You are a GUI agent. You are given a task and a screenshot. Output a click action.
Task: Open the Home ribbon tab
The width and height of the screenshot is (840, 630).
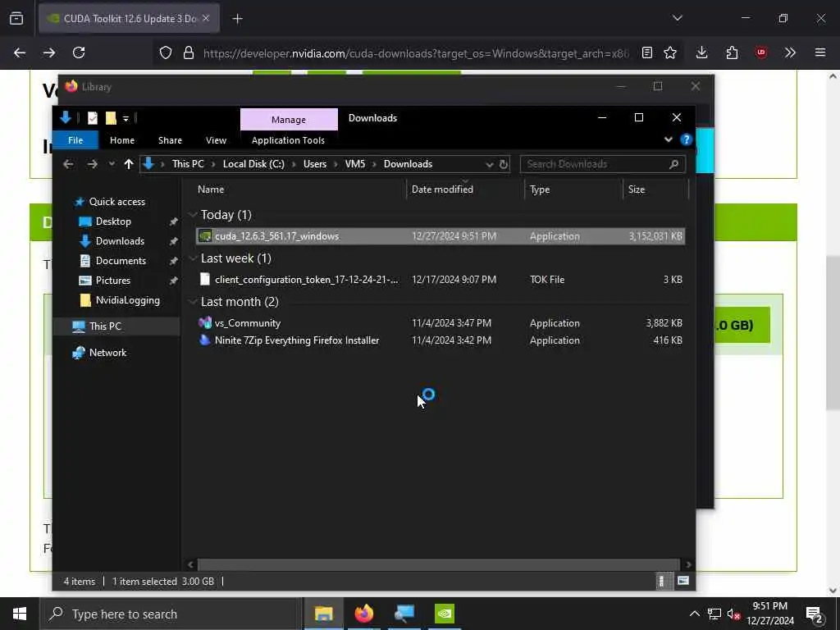[122, 139]
